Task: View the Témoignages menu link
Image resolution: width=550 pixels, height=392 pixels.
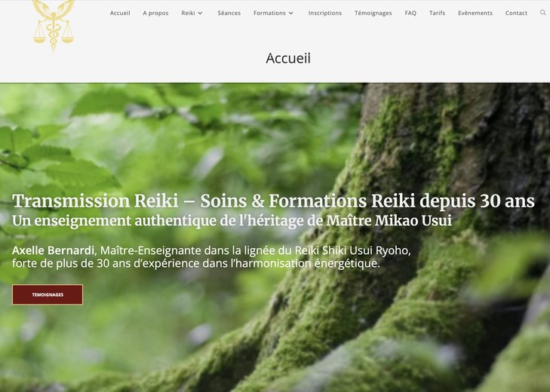Action: 373,13
